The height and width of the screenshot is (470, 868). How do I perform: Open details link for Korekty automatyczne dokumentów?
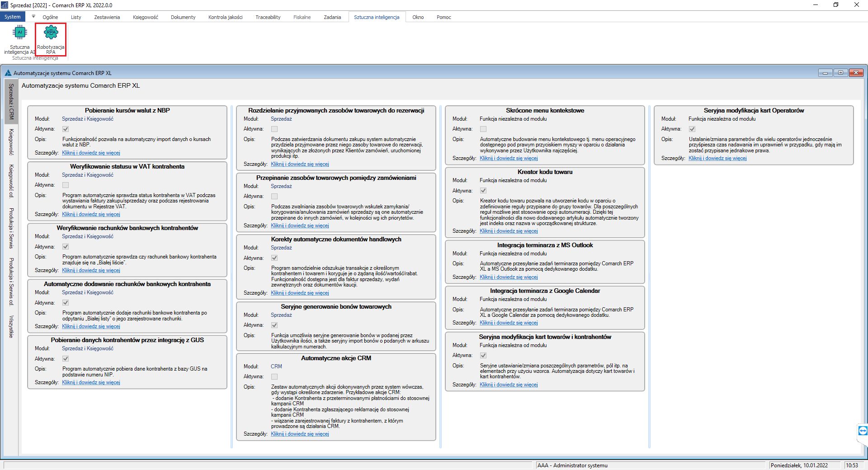[300, 293]
